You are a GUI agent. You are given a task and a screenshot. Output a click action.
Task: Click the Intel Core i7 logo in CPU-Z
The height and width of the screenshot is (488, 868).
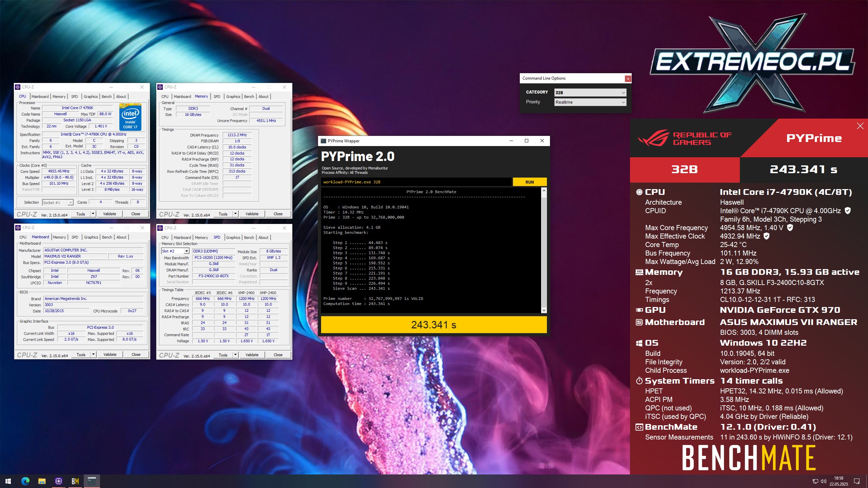[x=131, y=117]
